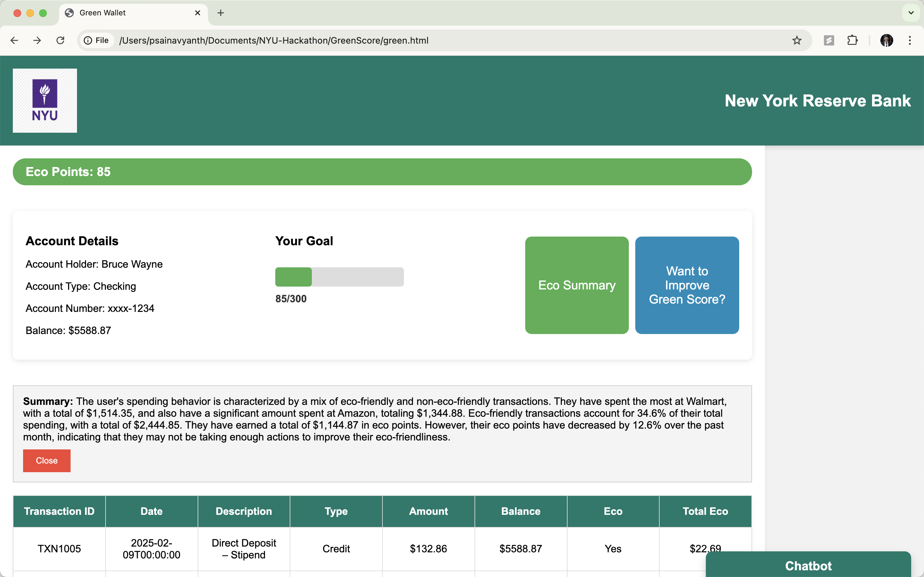Close the Green Wallet tab

click(197, 13)
